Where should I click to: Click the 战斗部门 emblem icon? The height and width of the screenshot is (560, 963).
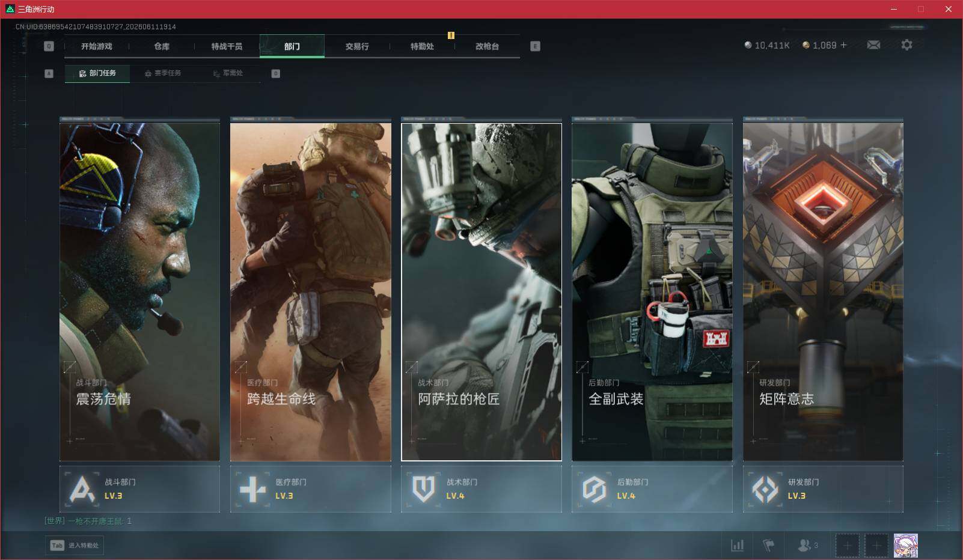(x=82, y=489)
